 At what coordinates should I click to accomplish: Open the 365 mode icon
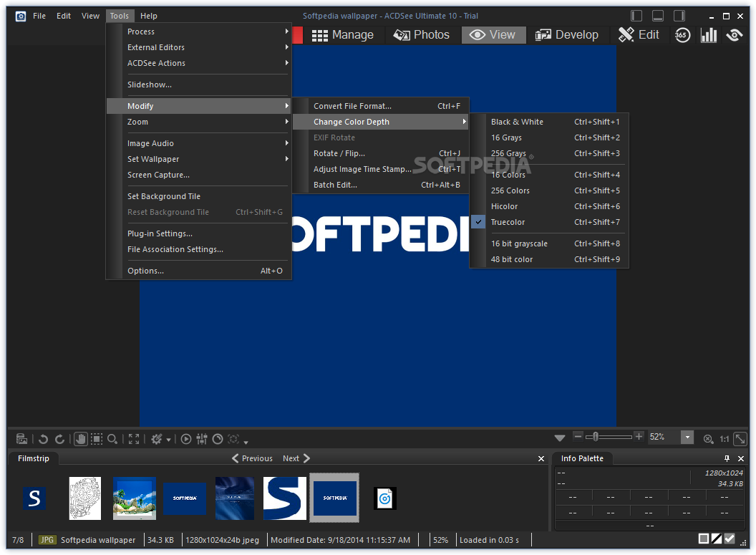point(682,34)
